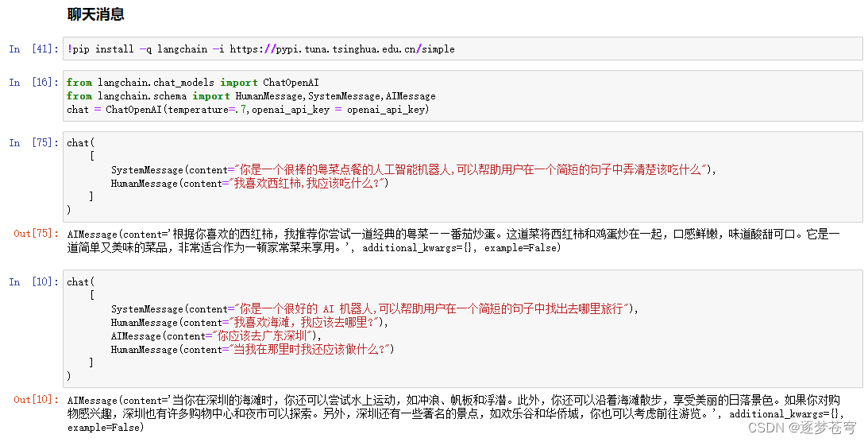The height and width of the screenshot is (442, 868).
Task: Click the additional_kwargs={} text in Out[75]
Action: point(419,248)
